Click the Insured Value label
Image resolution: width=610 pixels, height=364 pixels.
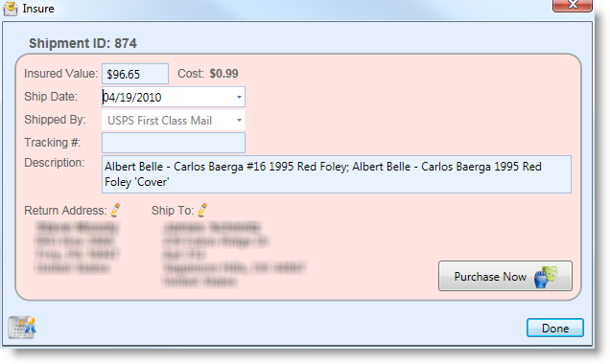click(x=60, y=74)
